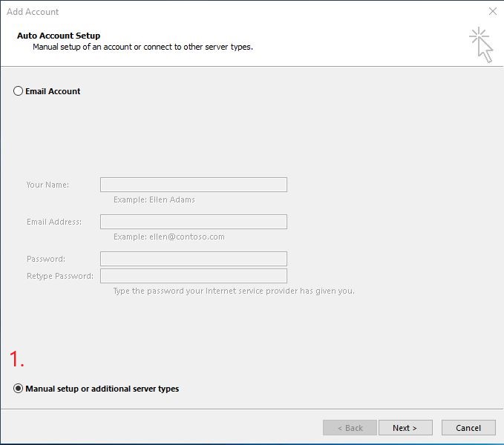The height and width of the screenshot is (445, 504).
Task: Cancel the account setup
Action: coord(468,428)
